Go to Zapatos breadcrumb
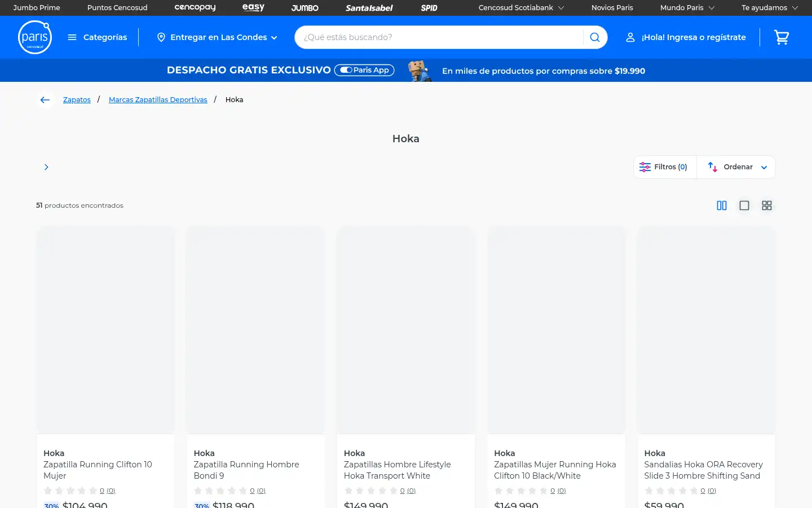 [77, 100]
